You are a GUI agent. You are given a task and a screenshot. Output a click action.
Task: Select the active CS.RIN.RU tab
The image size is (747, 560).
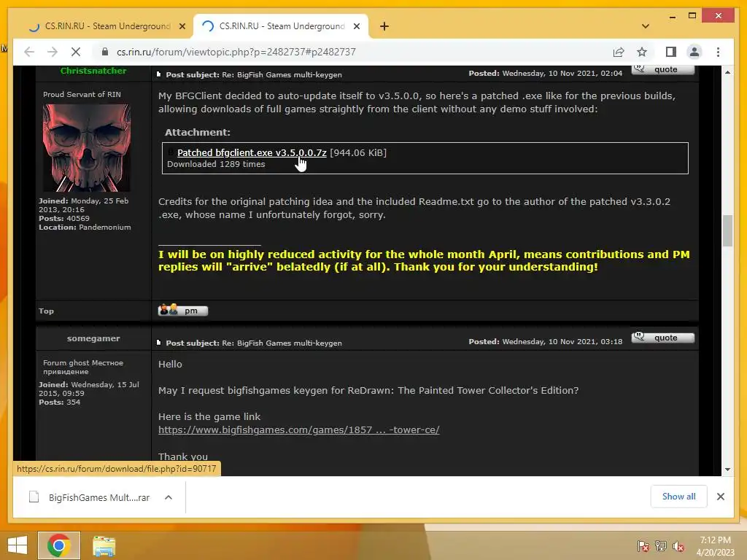(x=280, y=26)
